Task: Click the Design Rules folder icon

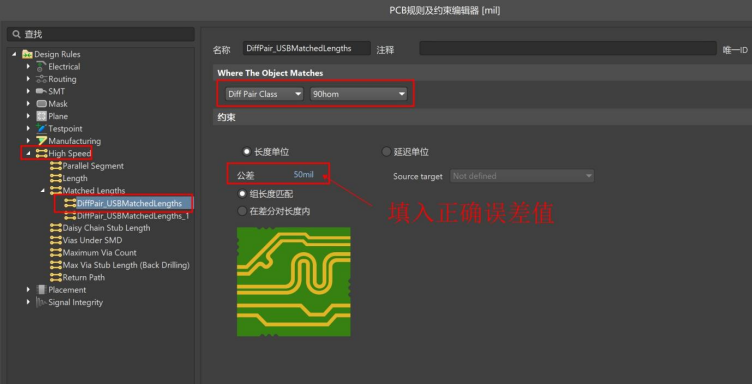Action: point(27,54)
